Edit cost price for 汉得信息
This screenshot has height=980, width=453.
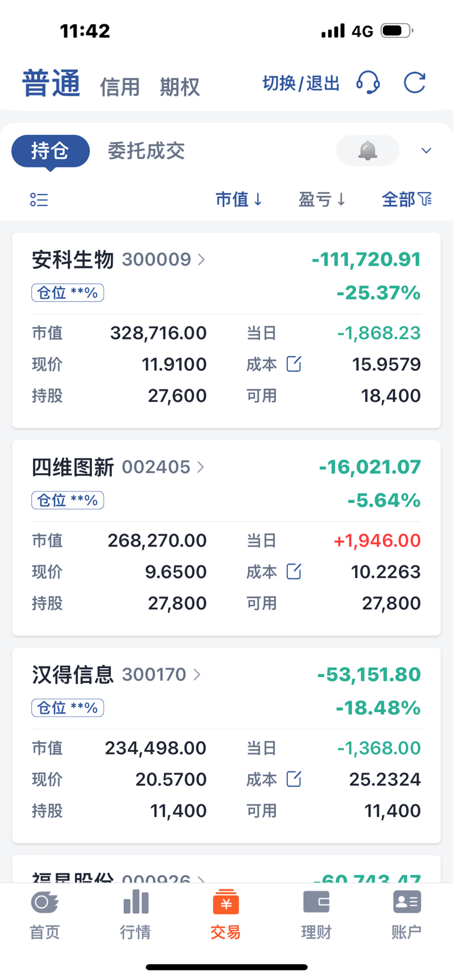(294, 779)
